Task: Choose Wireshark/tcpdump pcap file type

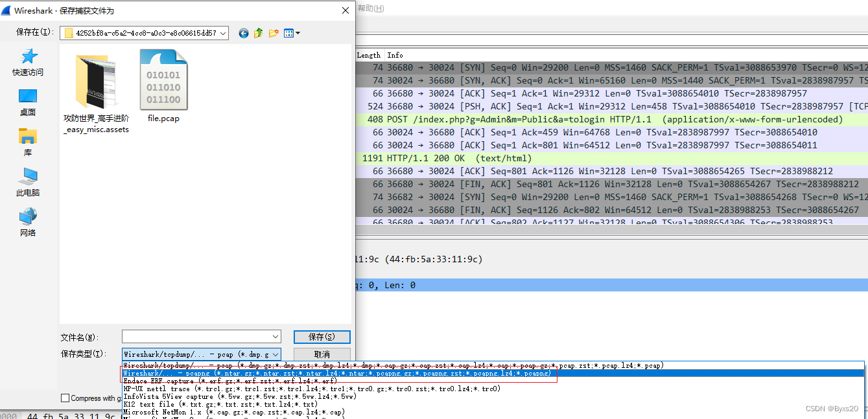Action: click(493, 366)
